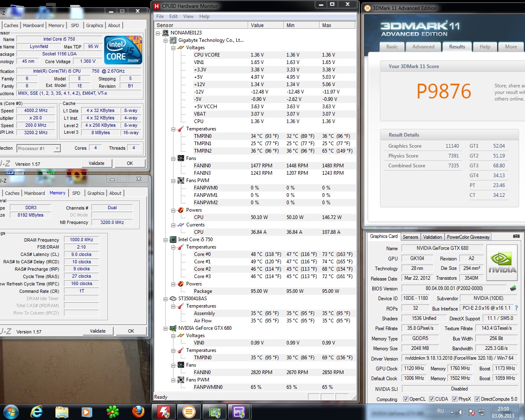Click the GPU-Z screenshot camera icon
Viewport: 525px width, 420px height.
[x=516, y=236]
